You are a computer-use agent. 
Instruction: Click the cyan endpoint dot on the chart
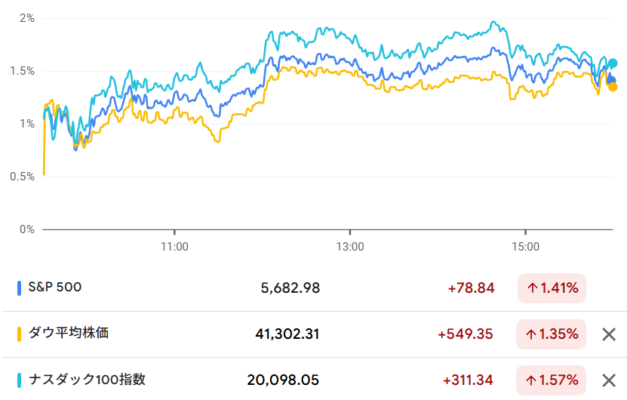613,63
